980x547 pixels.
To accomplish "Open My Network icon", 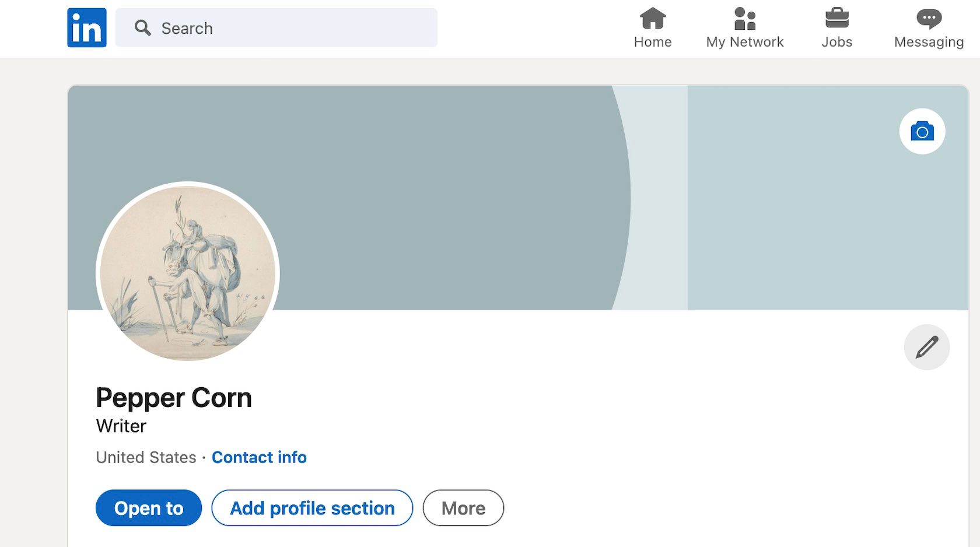I will [744, 18].
